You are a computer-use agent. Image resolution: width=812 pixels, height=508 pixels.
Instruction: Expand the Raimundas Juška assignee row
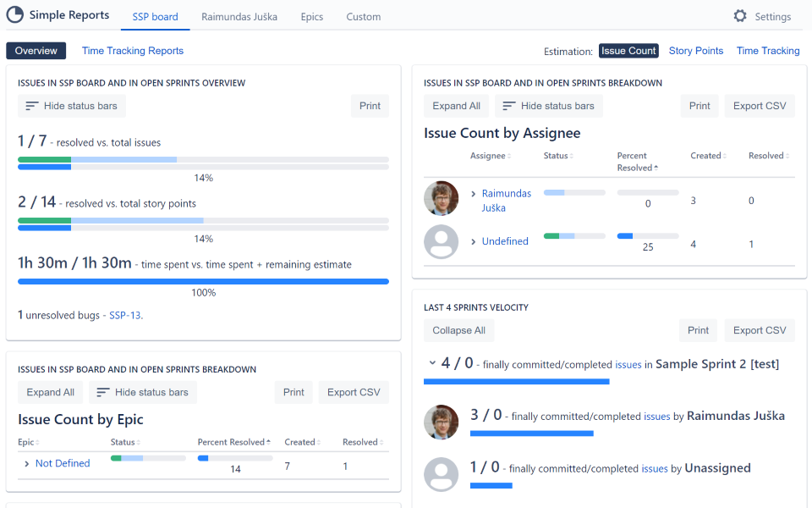point(474,194)
